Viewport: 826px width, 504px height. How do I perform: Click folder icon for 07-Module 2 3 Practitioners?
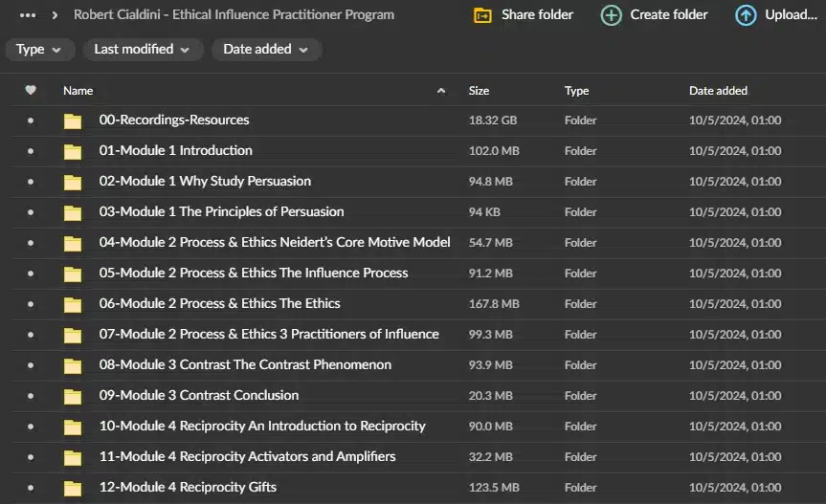[x=73, y=335]
